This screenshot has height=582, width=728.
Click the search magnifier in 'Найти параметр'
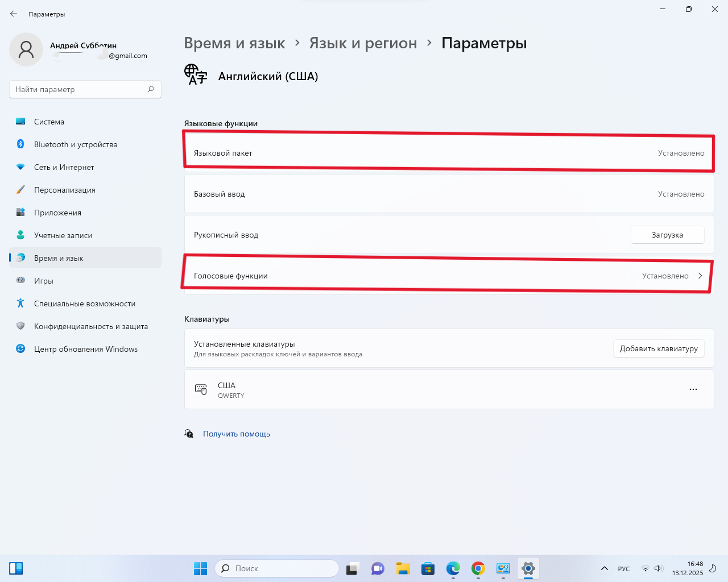point(151,89)
